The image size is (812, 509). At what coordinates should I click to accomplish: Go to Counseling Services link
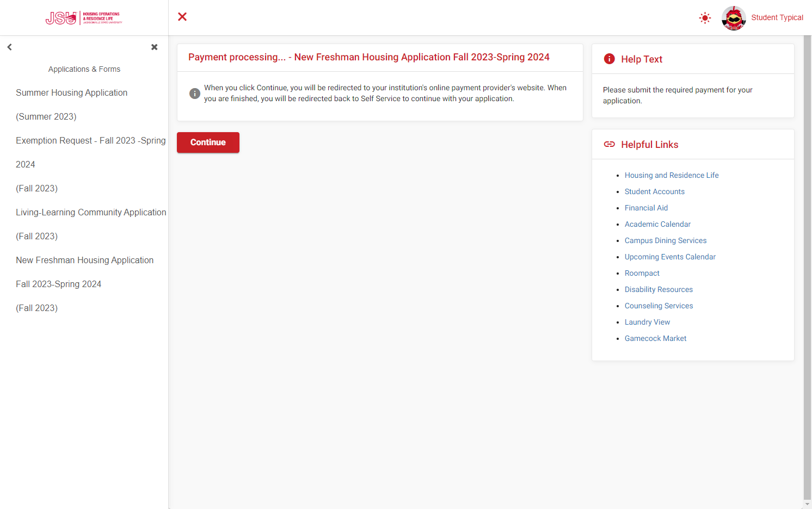pos(659,306)
